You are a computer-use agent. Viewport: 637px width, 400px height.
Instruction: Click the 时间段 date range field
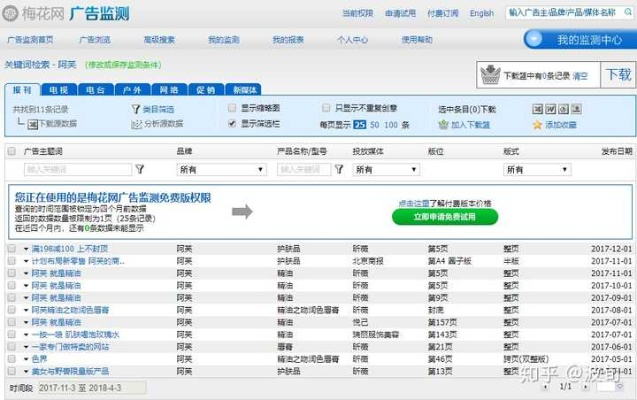(92, 388)
